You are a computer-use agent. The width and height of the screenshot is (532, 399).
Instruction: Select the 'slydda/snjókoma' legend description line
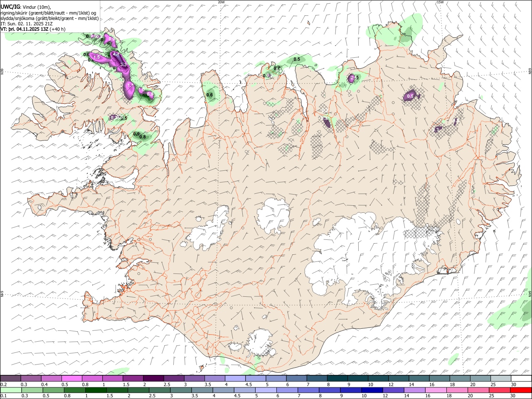[x=49, y=18]
